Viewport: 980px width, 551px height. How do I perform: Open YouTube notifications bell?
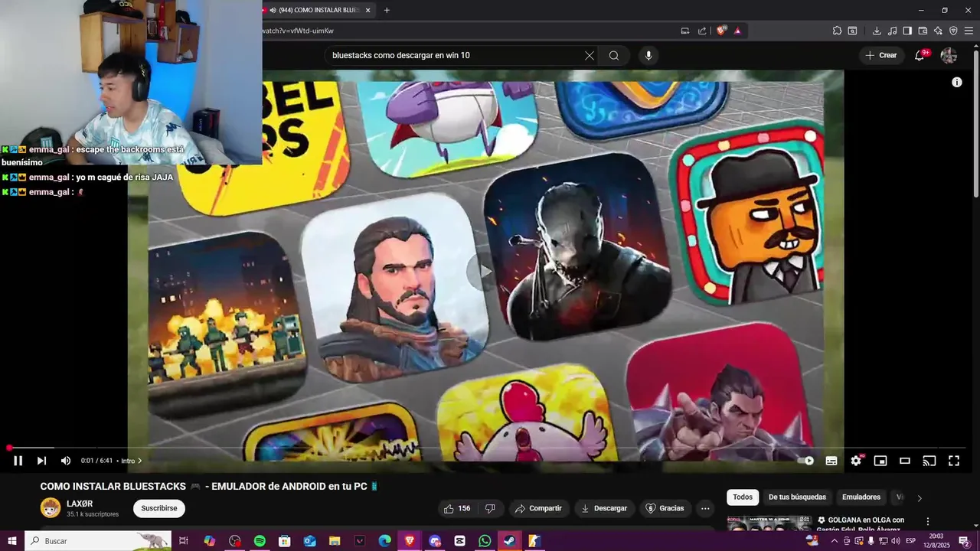coord(920,55)
